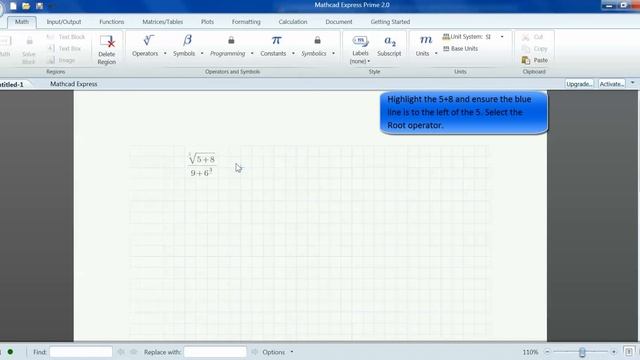Open the dropdown arrow beside Activate
Viewport: 640px width, 360px height.
(633, 83)
